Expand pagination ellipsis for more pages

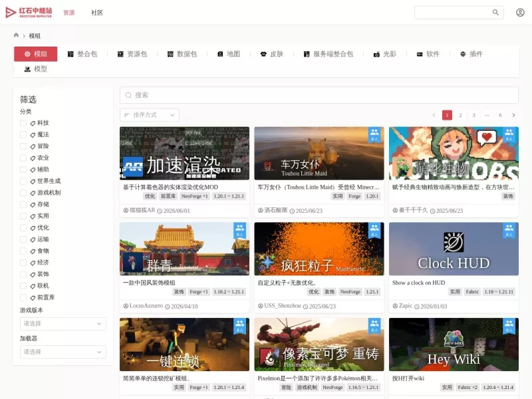(487, 115)
